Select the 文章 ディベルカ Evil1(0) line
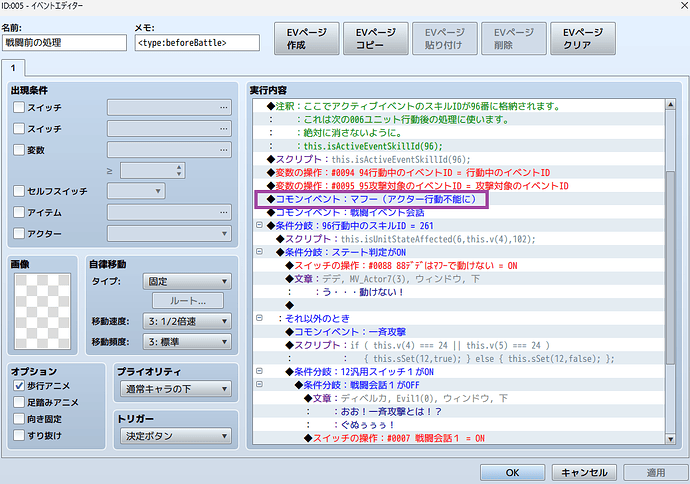Image resolution: width=690 pixels, height=484 pixels. pyautogui.click(x=459, y=398)
